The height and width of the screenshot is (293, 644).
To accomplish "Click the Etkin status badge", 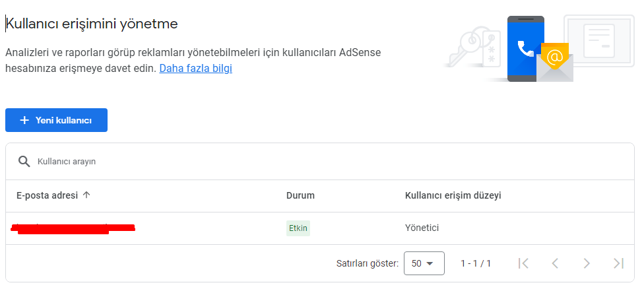I will pyautogui.click(x=298, y=228).
